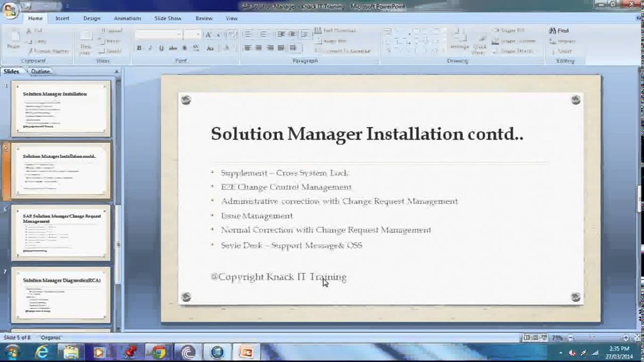This screenshot has height=362, width=644.
Task: Justify text in Paragraph group
Action: [x=281, y=48]
